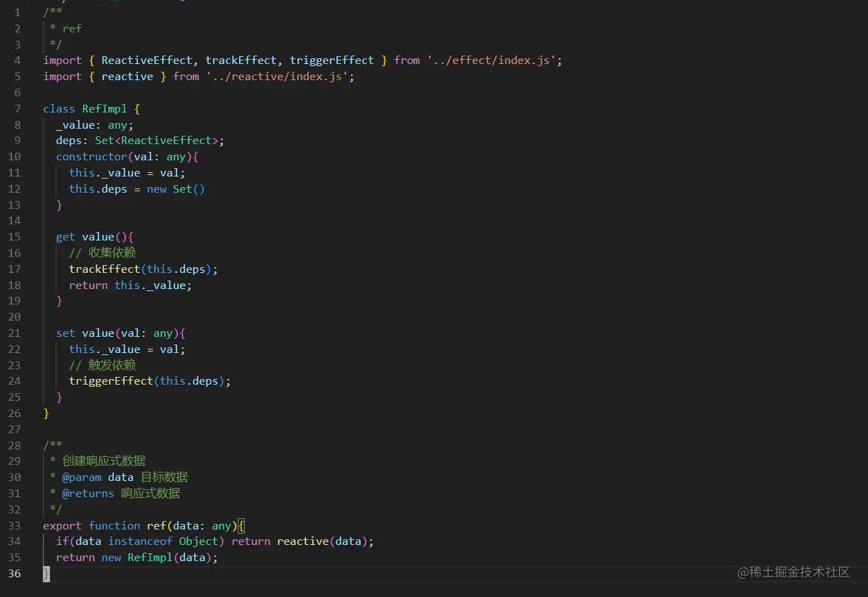Click 'export' keyword on line 33
The image size is (868, 597).
[63, 526]
